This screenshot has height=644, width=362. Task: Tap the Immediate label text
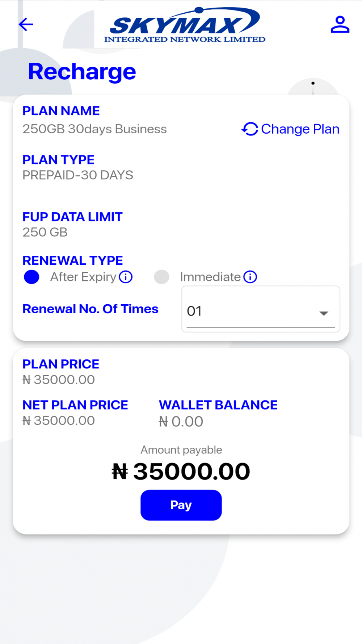(x=210, y=277)
